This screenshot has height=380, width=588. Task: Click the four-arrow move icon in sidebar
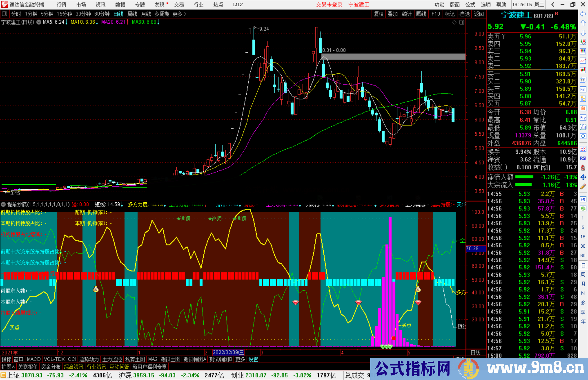tap(583, 177)
